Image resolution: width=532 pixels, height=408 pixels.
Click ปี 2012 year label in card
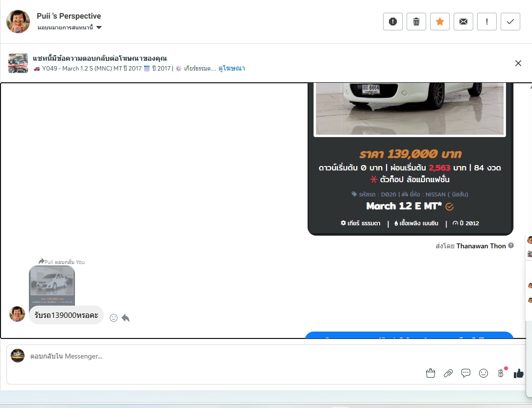click(465, 223)
